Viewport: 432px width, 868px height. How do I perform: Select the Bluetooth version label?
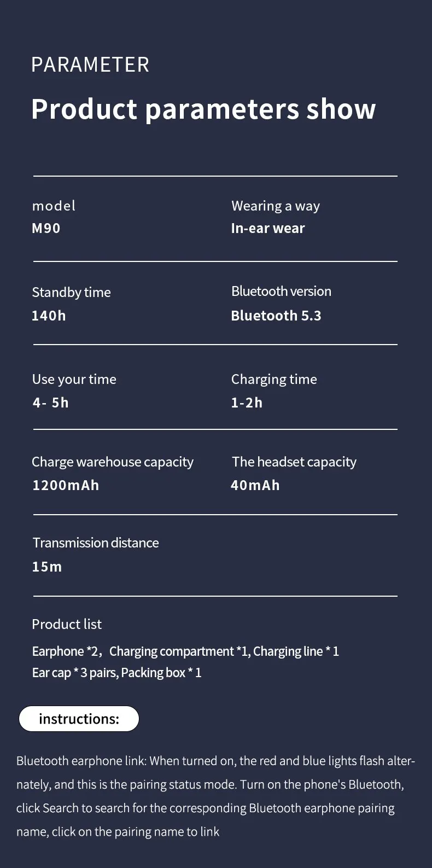[281, 291]
